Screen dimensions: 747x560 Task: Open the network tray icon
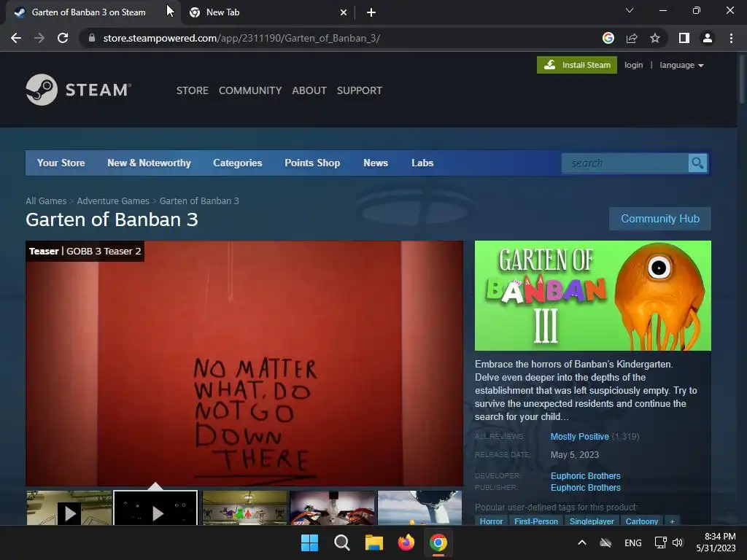point(660,542)
